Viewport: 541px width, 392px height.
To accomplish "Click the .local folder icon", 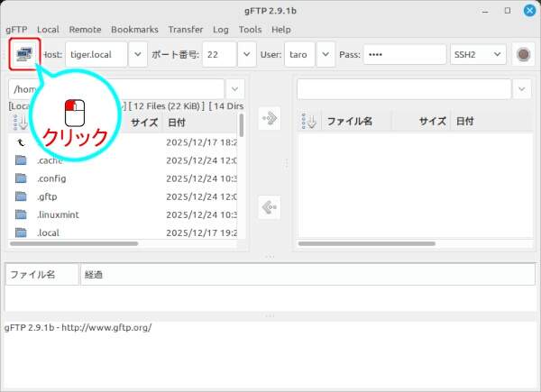I will 21,232.
